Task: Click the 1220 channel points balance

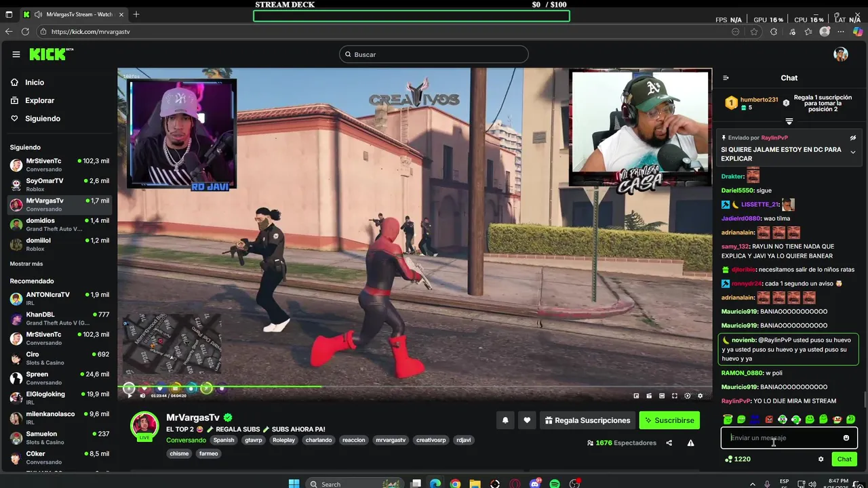Action: pyautogui.click(x=738, y=459)
